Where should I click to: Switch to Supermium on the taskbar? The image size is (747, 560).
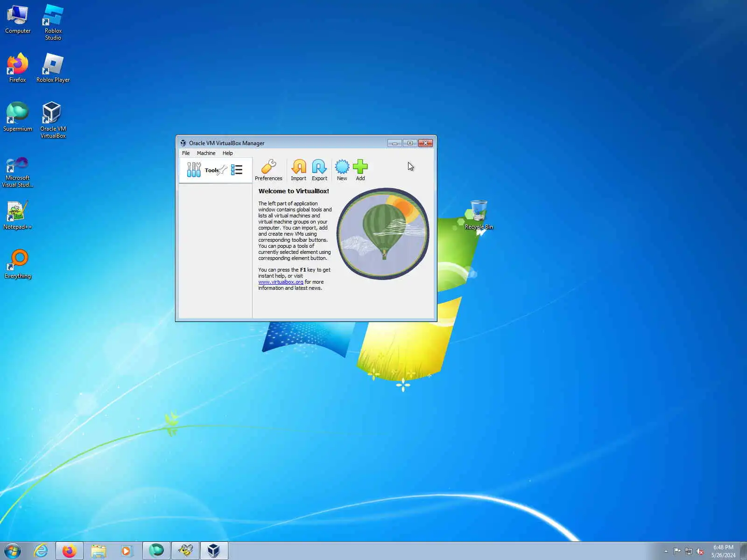click(156, 551)
